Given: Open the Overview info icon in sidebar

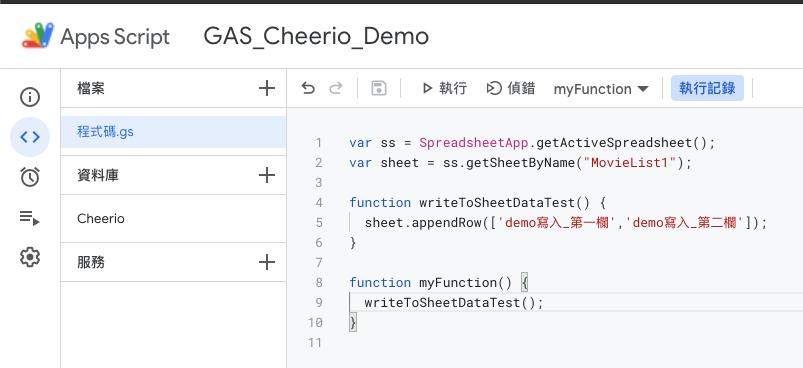Looking at the screenshot, I should click(30, 97).
